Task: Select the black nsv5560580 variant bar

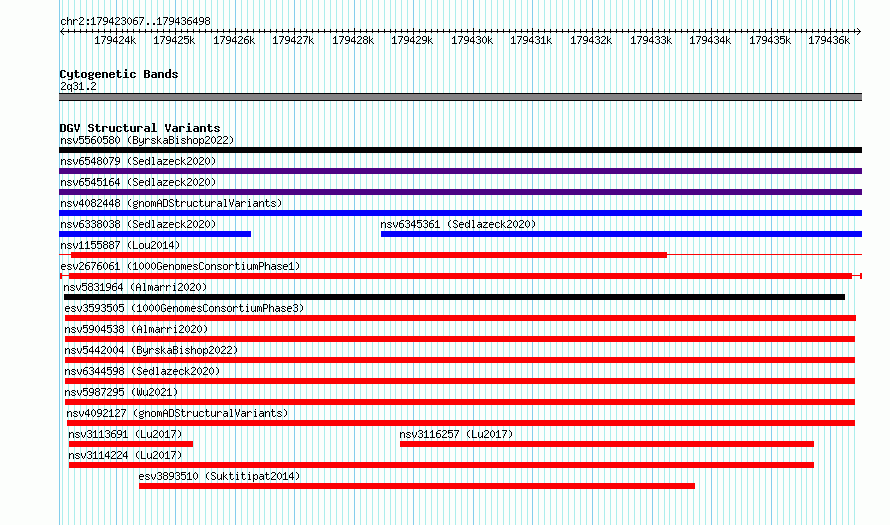Action: coord(460,150)
